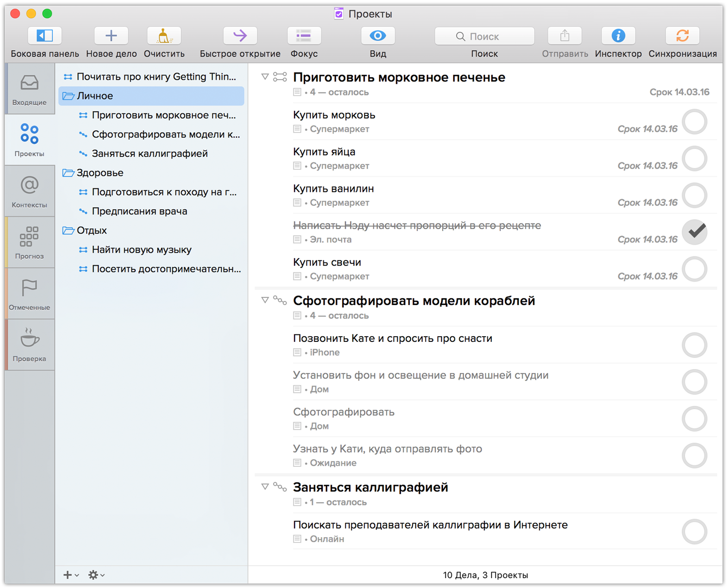Viewport: 727px width, 588px height.
Task: Click in the Поиск search field
Action: tap(484, 36)
